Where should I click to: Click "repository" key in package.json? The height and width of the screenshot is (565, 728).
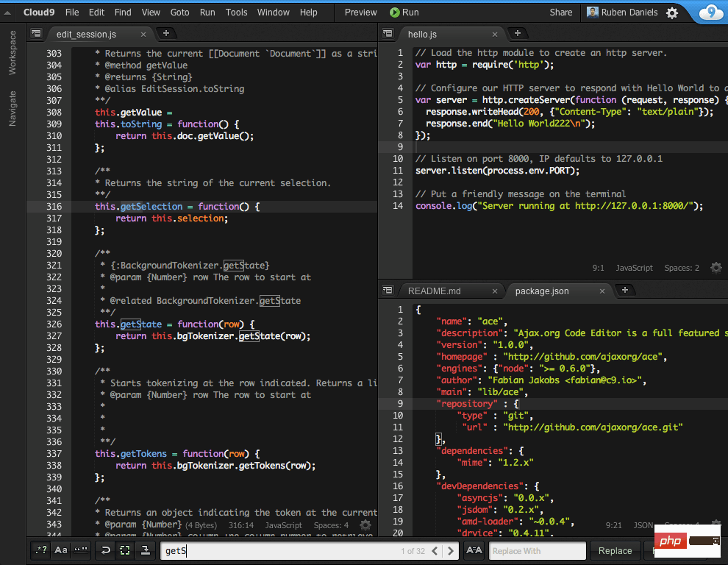(467, 404)
